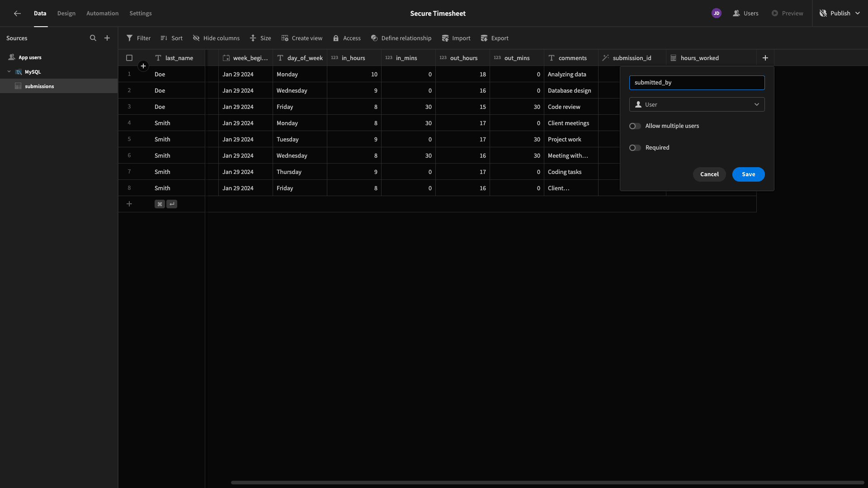
Task: Click the hours_worked column header
Action: (x=711, y=58)
